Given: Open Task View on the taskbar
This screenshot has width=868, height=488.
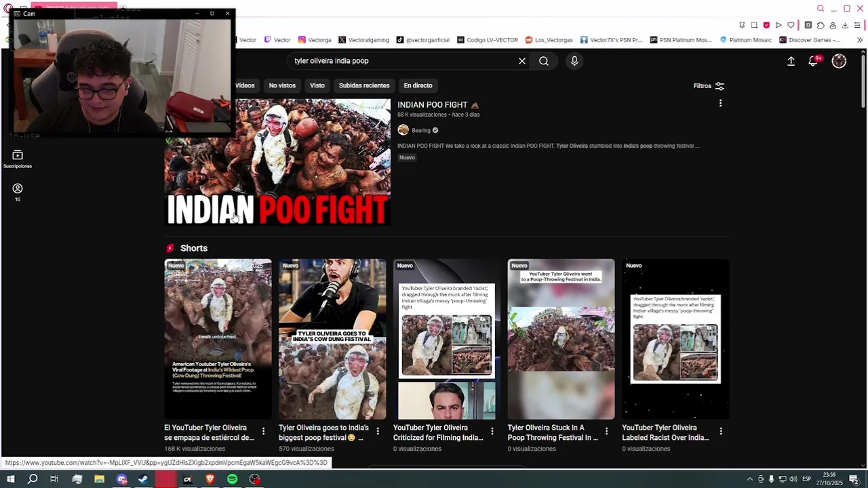Looking at the screenshot, I should (x=54, y=479).
